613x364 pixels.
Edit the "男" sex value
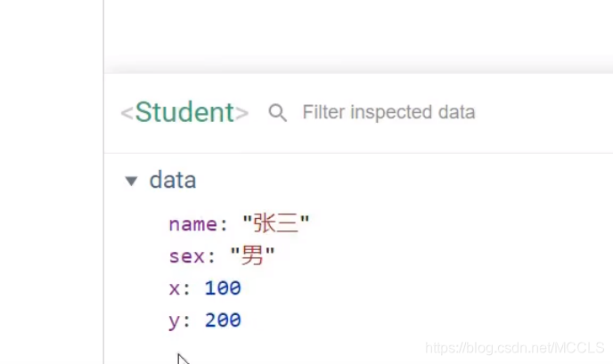tap(252, 255)
